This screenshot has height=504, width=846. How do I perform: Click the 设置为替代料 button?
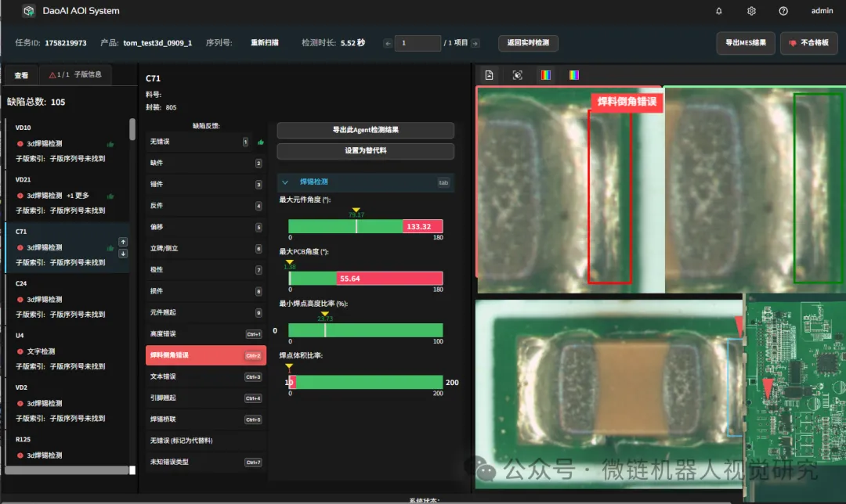[363, 150]
